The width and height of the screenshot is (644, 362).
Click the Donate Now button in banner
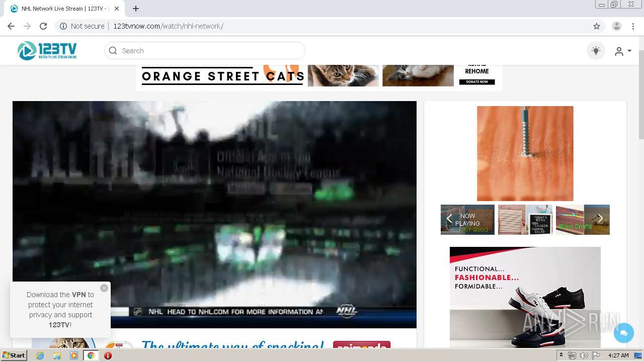click(x=477, y=82)
